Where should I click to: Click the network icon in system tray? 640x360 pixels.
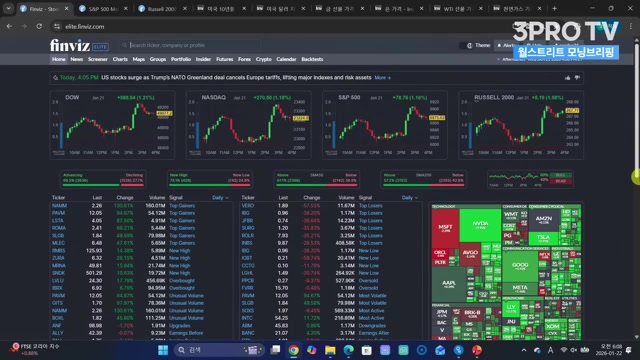point(564,350)
